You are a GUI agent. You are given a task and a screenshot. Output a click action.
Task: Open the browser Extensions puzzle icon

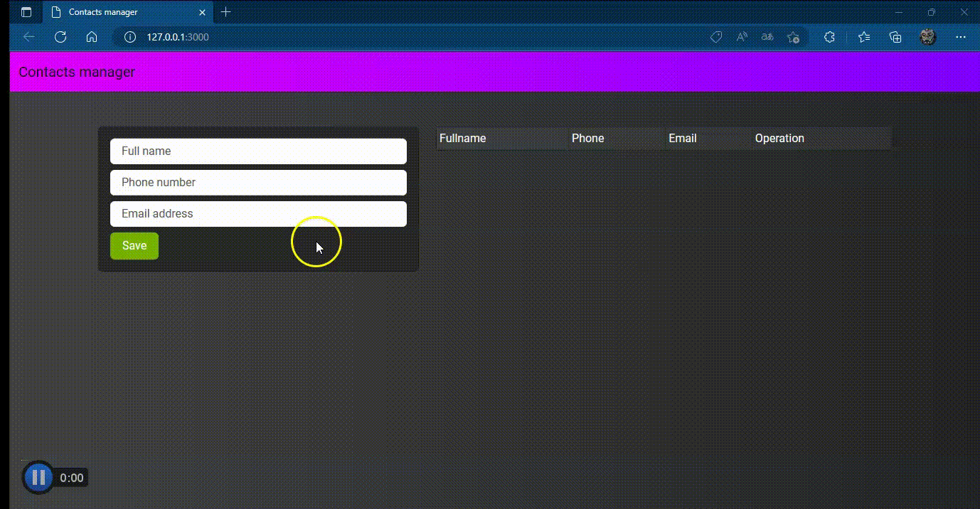[x=829, y=37]
